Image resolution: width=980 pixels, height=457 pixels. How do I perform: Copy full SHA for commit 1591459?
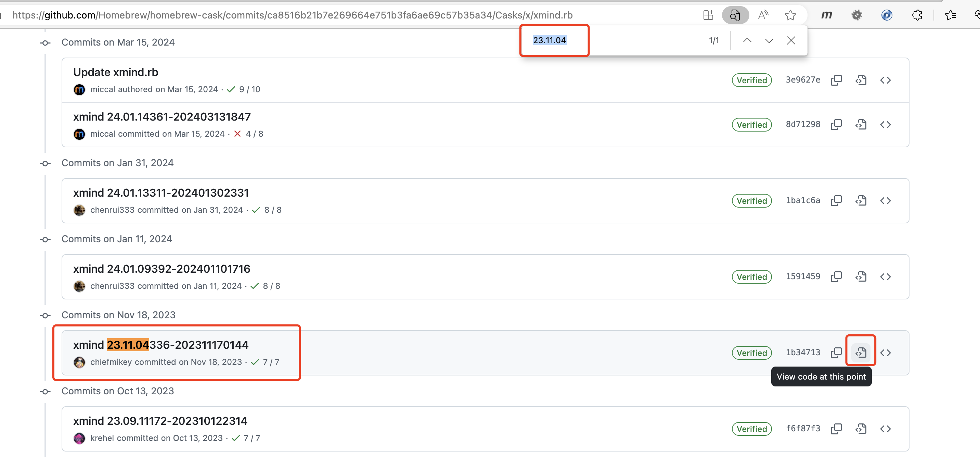coord(836,276)
